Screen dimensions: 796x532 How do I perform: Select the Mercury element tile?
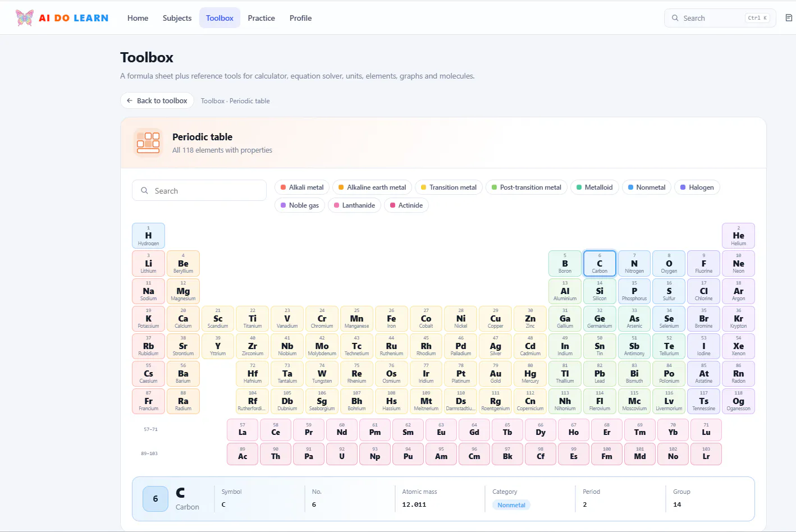[530, 373]
